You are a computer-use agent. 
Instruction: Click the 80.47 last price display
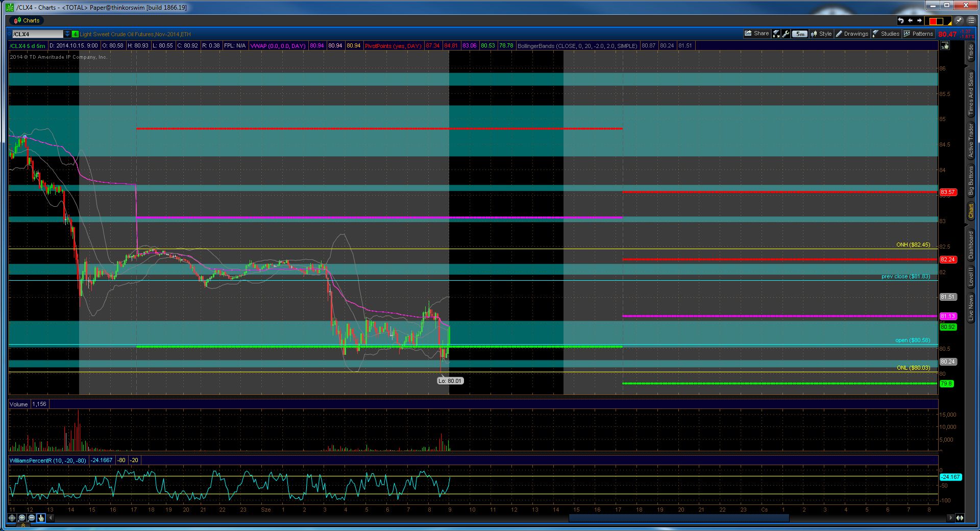click(947, 34)
